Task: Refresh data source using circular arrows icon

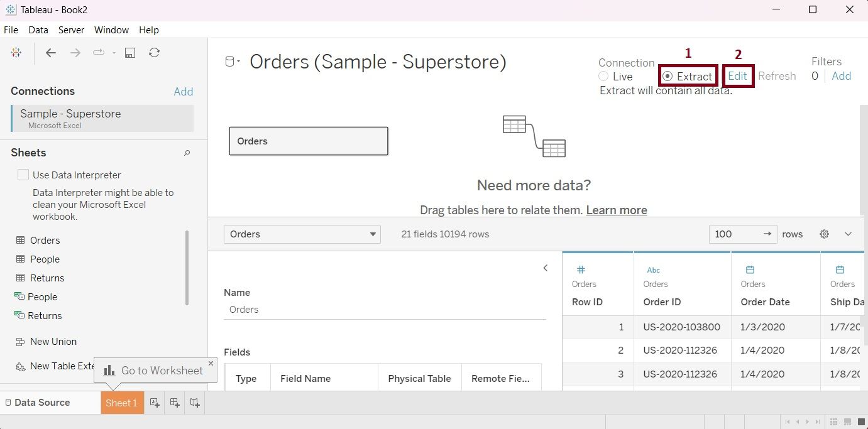Action: coord(154,53)
